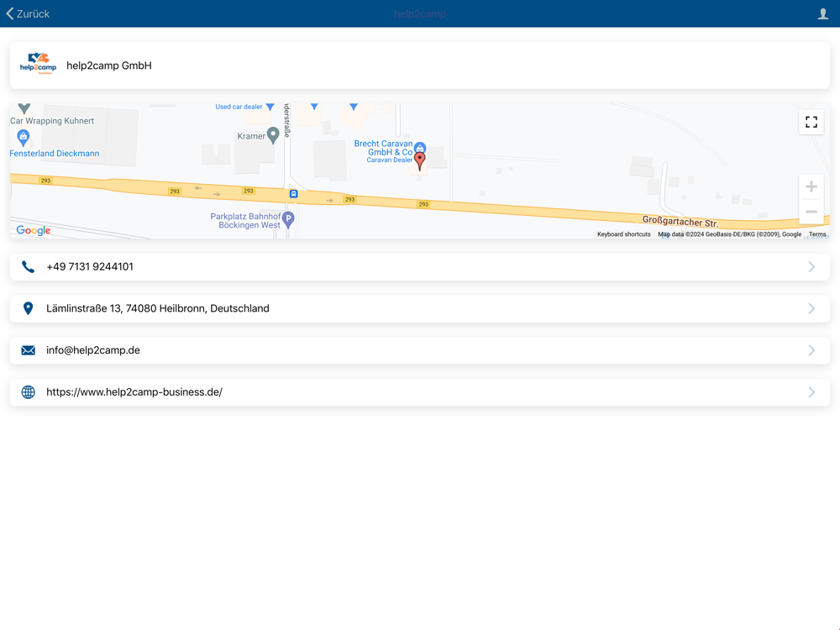Open the map Terms link
This screenshot has height=630, width=840.
coord(817,234)
